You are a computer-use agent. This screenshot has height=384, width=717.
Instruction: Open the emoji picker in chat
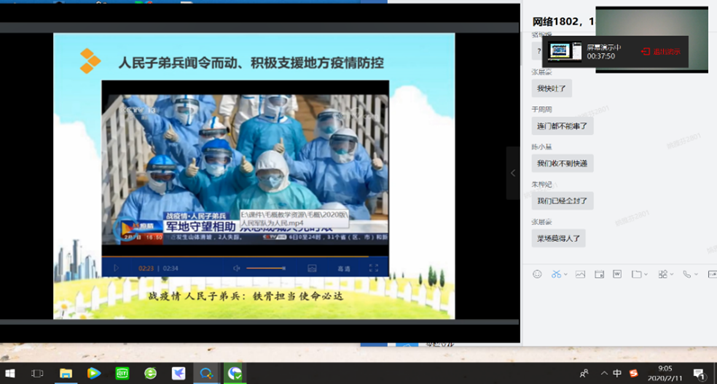(537, 274)
